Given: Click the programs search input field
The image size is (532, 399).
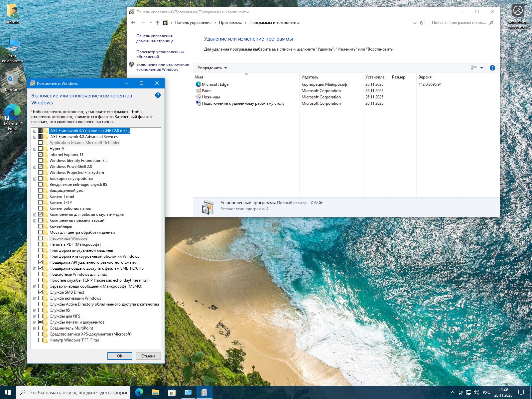Looking at the screenshot, I should coord(459,23).
